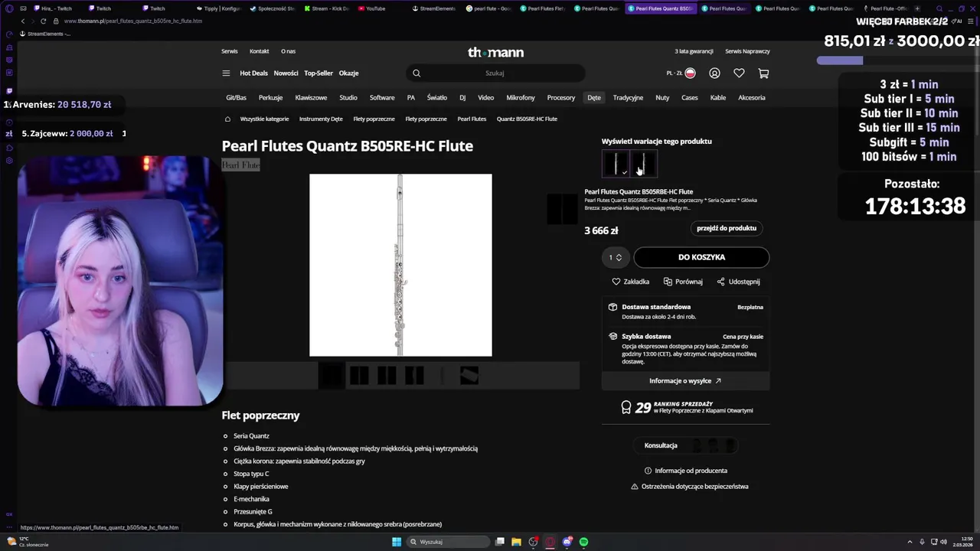The image size is (980, 551).
Task: Click Pearl Flutes breadcrumb
Action: 472,119
